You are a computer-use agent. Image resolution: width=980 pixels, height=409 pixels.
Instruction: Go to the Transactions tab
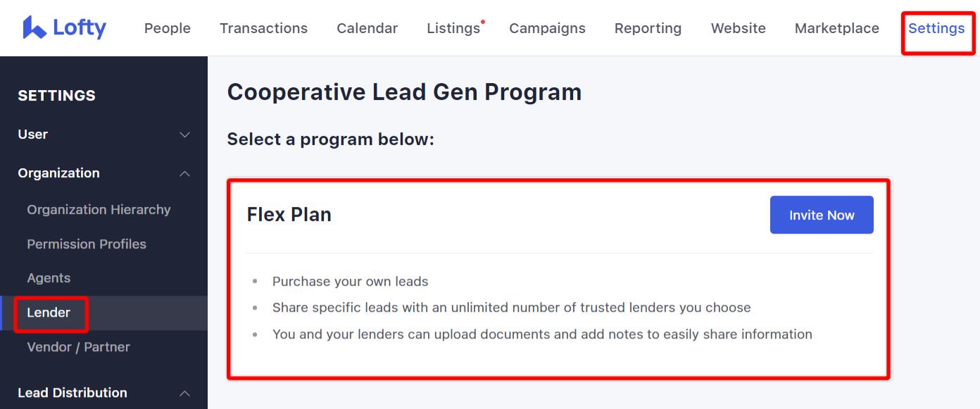coord(263,28)
